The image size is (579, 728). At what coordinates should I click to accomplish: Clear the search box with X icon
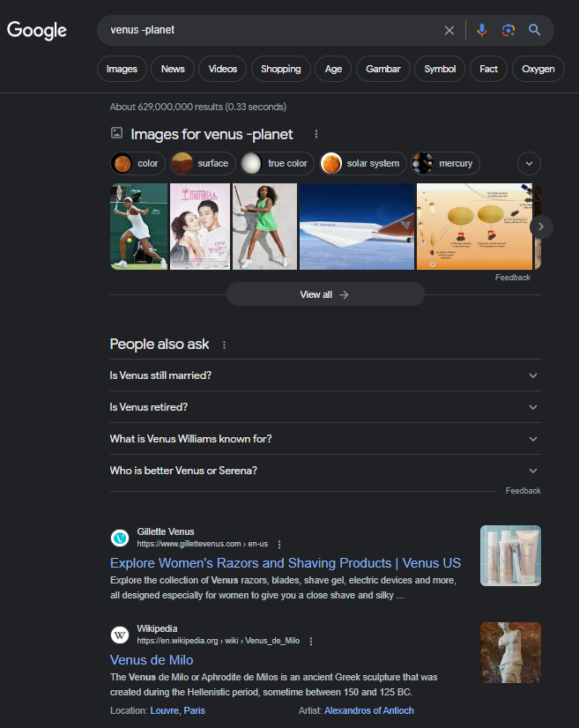click(x=449, y=31)
